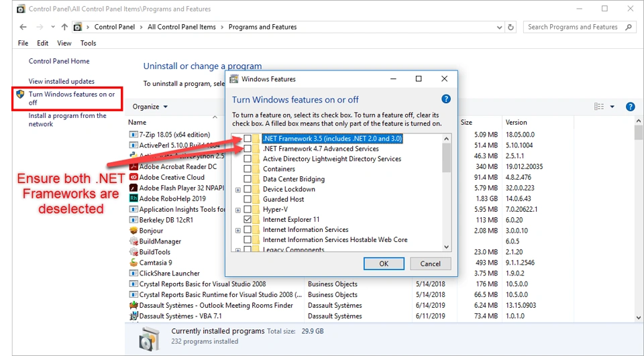Image resolution: width=644 pixels, height=356 pixels.
Task: Click Cancel in Windows Features dialog
Action: (430, 263)
